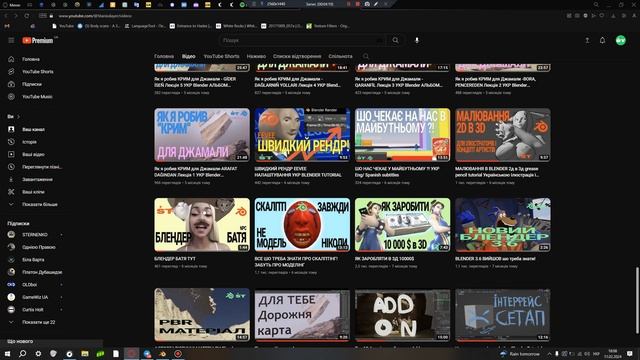
Task: Click in the Пошук search field
Action: pyautogui.click(x=303, y=40)
